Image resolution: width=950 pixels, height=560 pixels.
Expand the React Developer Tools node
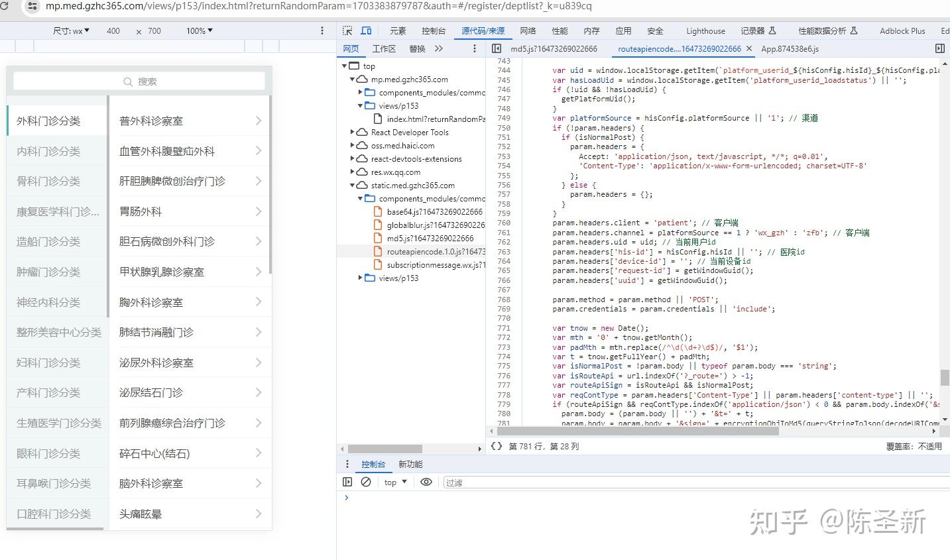click(x=353, y=133)
